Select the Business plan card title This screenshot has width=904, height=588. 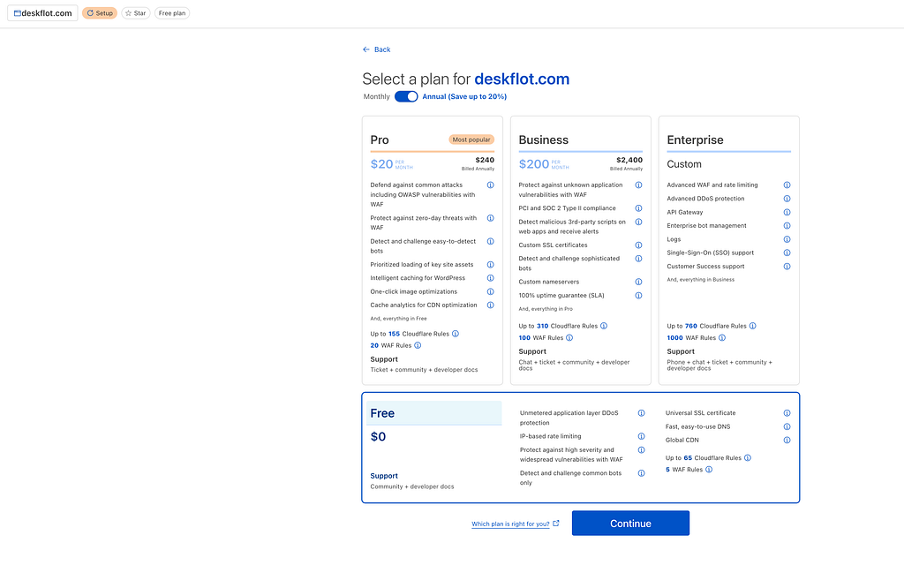click(543, 140)
